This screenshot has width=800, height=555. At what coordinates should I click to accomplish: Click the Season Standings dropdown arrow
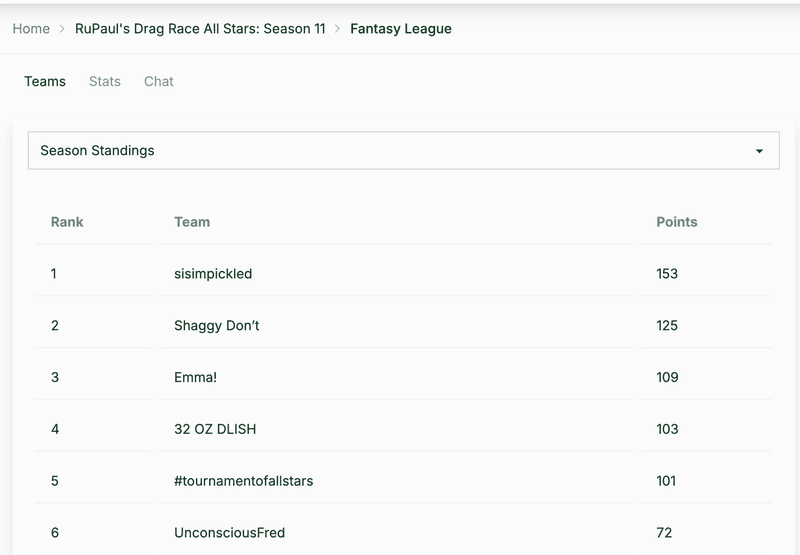pos(759,151)
